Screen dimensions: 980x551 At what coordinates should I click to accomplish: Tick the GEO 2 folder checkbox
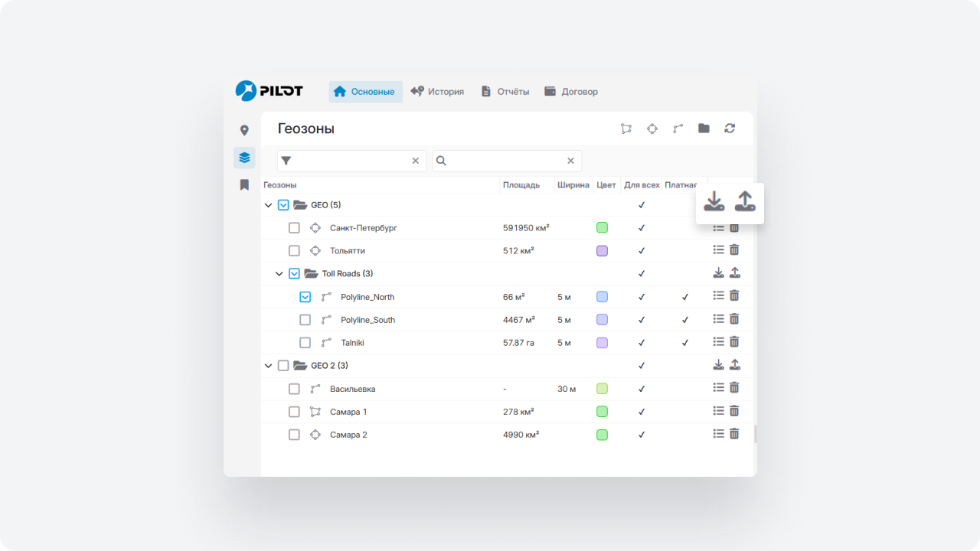[x=283, y=366]
